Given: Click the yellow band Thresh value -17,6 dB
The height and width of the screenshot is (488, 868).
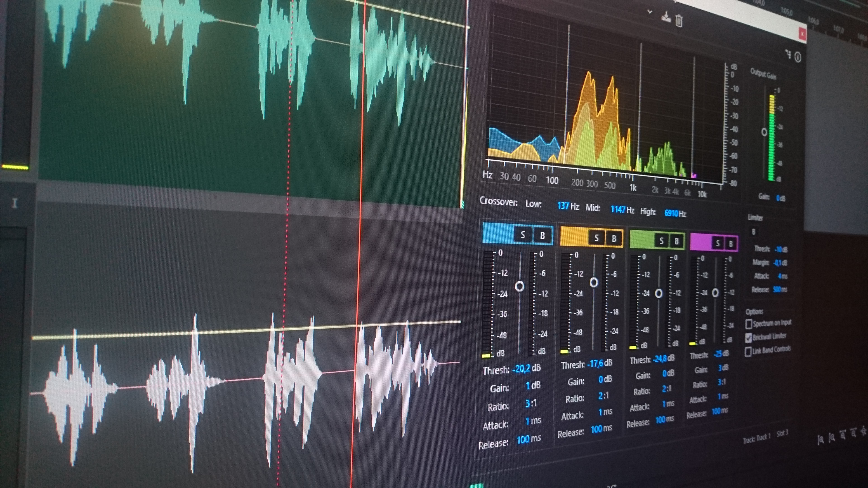Looking at the screenshot, I should [599, 363].
